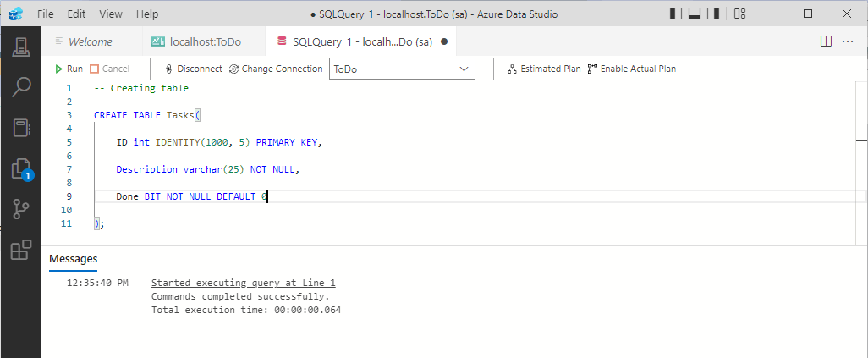The width and height of the screenshot is (868, 358).
Task: Close the unsaved SQLQuery_1 tab dot
Action: [x=444, y=41]
